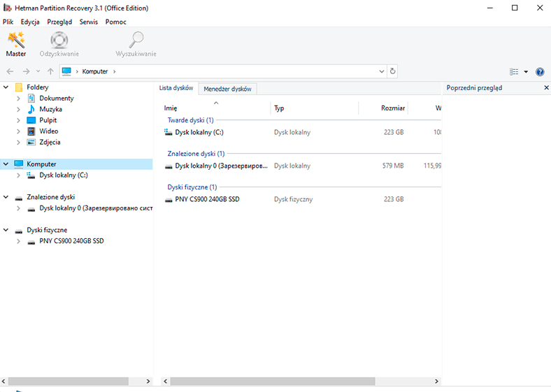Click the Pulpit desktop icon
This screenshot has height=392, width=551.
tap(31, 120)
